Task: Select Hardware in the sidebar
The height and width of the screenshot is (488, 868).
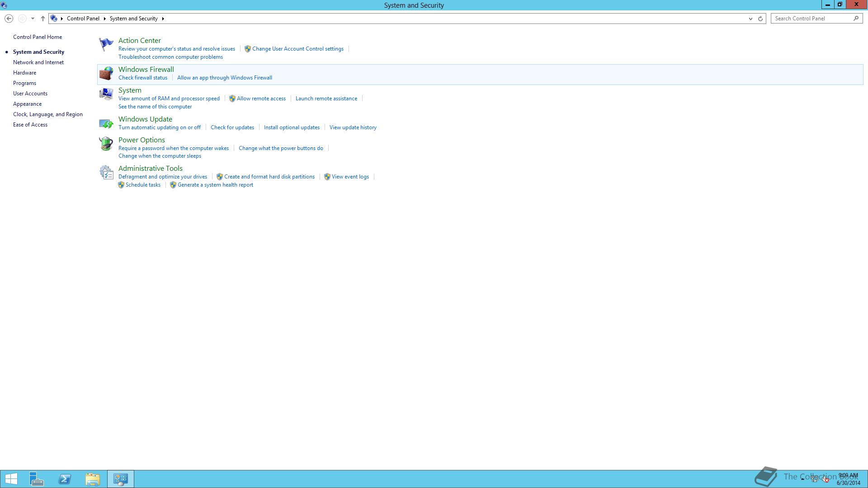Action: click(x=24, y=73)
